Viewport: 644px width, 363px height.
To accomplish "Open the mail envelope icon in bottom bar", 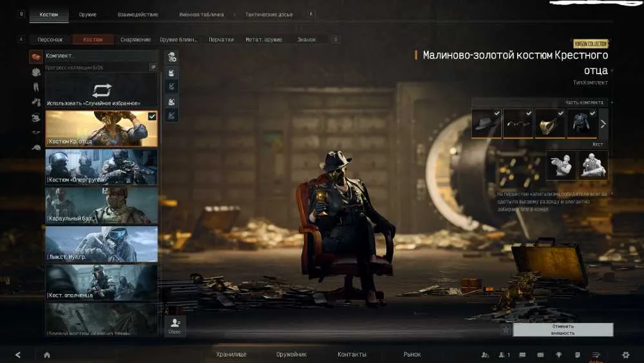I will (x=540, y=355).
